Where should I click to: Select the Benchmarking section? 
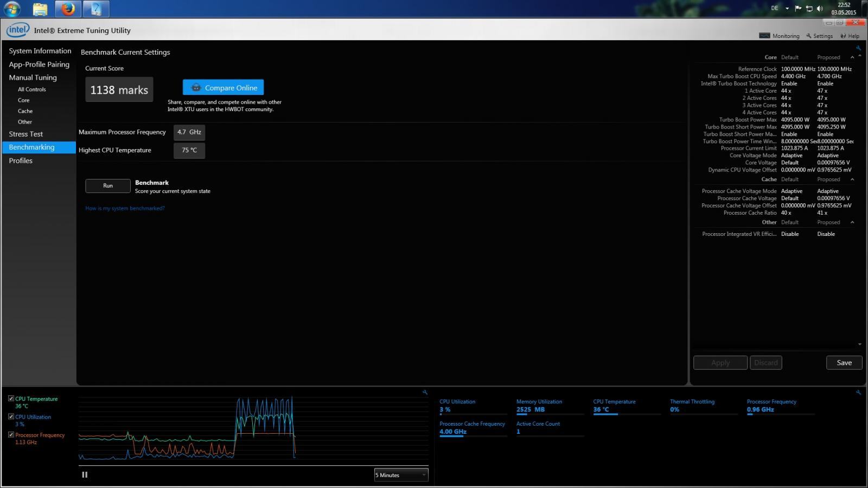click(39, 147)
